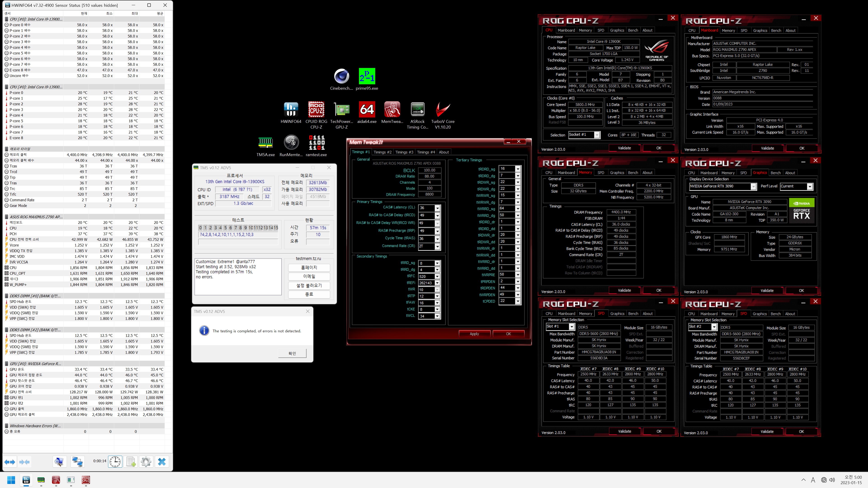Expand the Slot #1 memory slot selector
Screen dimensions: 868x488
pos(571,327)
